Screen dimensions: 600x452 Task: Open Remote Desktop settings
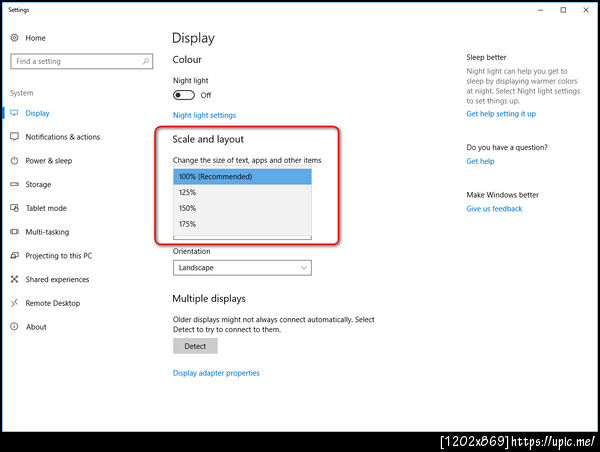coord(53,303)
